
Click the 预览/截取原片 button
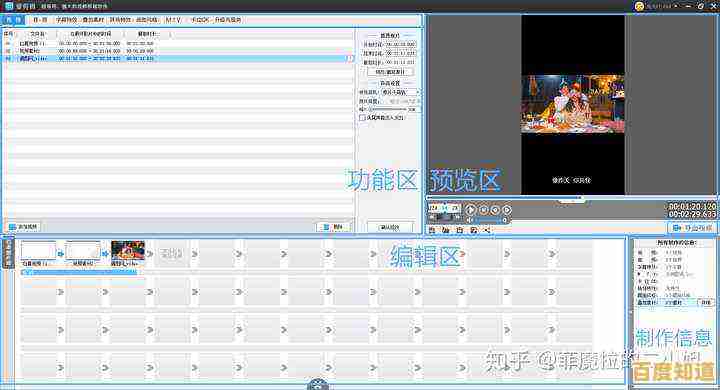tap(390, 72)
